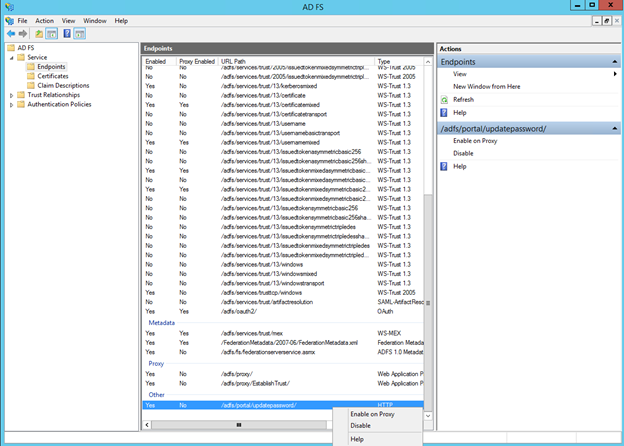Select Endpoints in the navigation tree
Screen dimensions: 624x446
click(x=51, y=66)
